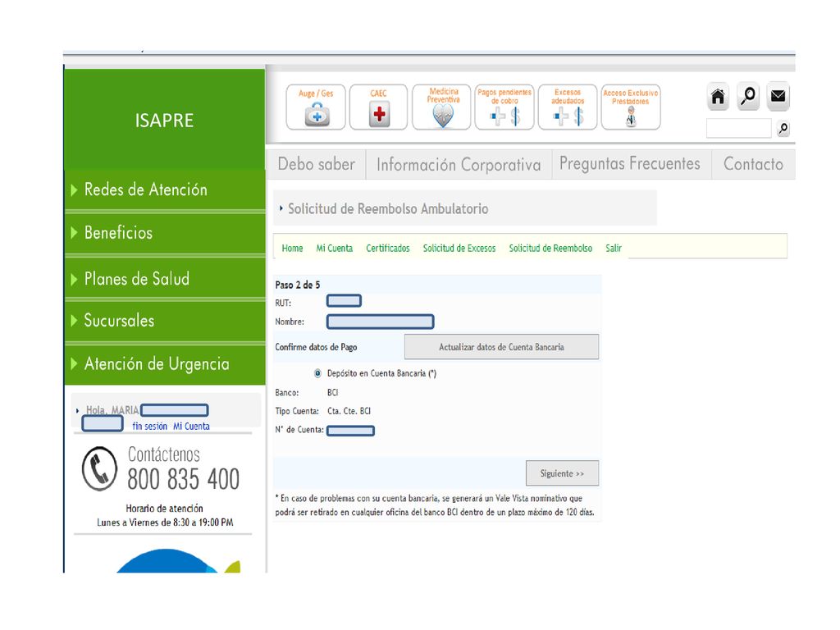Screen dimensions: 840x630
Task: Expand Atención de Urgencia menu
Action: point(165,364)
